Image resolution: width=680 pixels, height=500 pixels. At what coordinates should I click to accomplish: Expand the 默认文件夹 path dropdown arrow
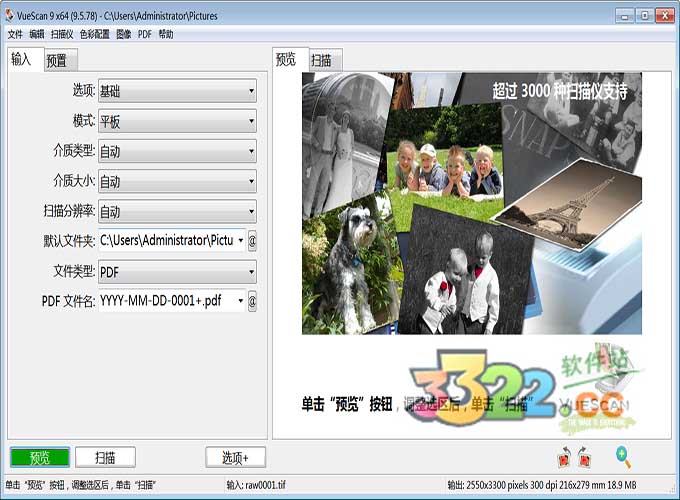[x=241, y=240]
